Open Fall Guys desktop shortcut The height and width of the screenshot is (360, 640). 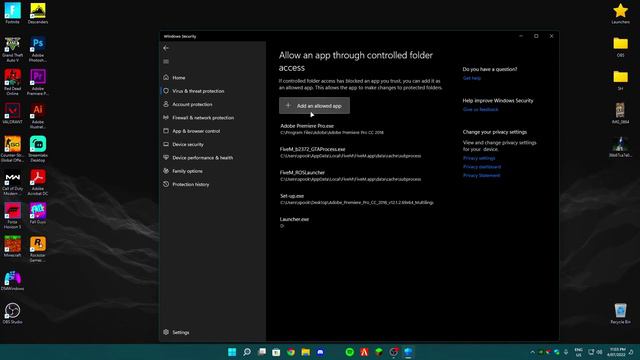[38, 213]
